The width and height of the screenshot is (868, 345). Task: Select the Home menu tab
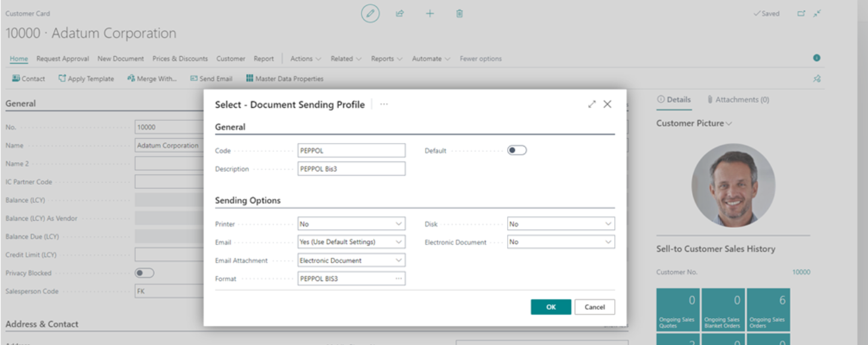19,59
